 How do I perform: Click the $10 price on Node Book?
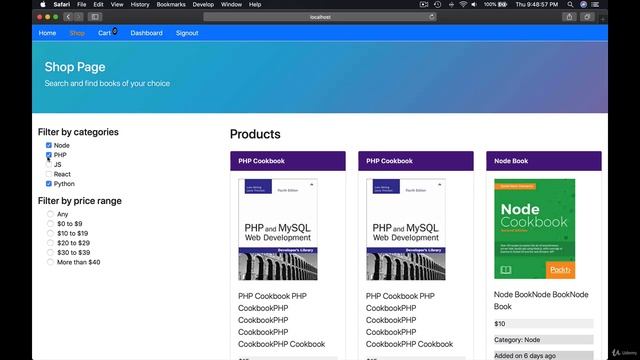(x=500, y=324)
